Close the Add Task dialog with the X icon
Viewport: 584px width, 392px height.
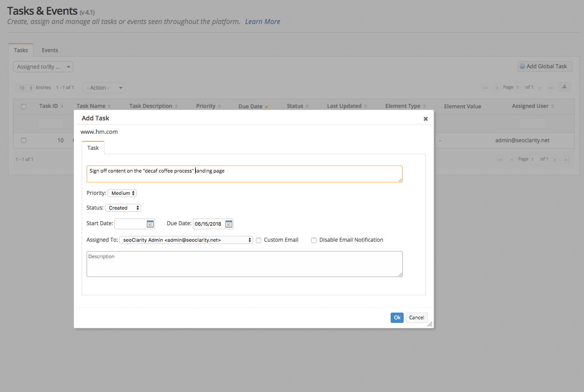[x=425, y=119]
